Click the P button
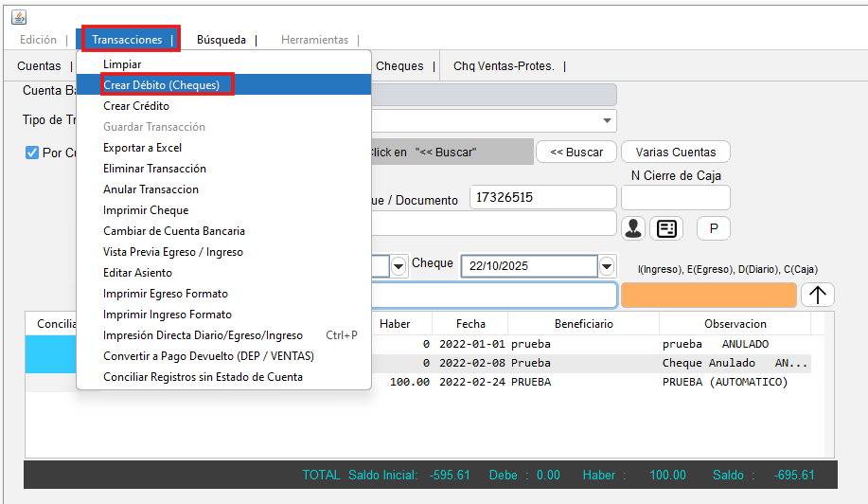 click(714, 228)
